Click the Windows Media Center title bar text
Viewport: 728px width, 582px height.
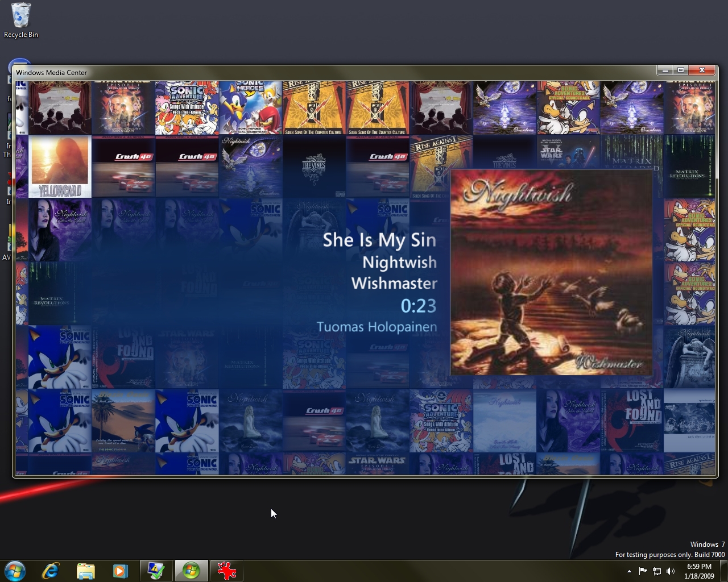click(52, 72)
